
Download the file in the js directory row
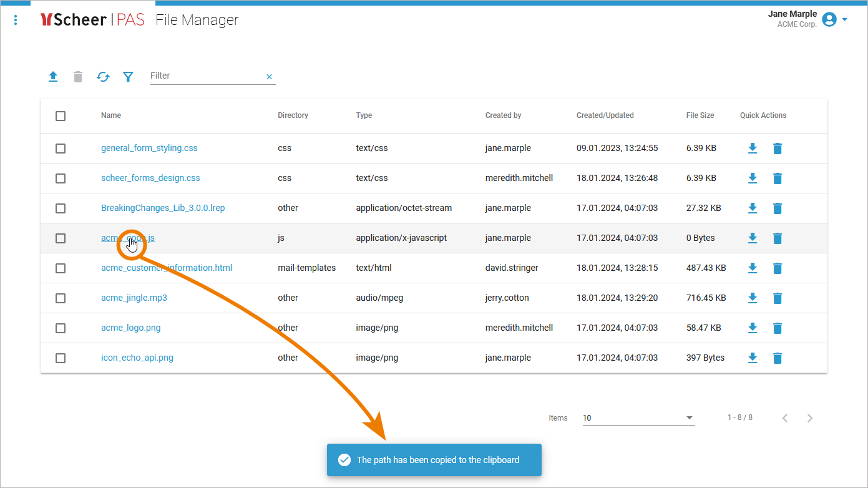pyautogui.click(x=753, y=238)
